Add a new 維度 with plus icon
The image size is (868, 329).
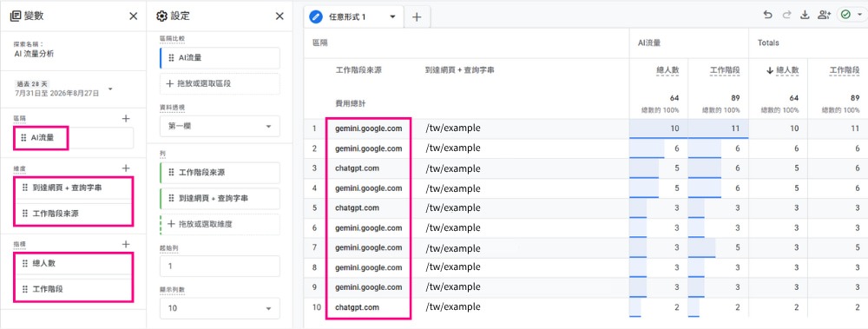point(126,168)
